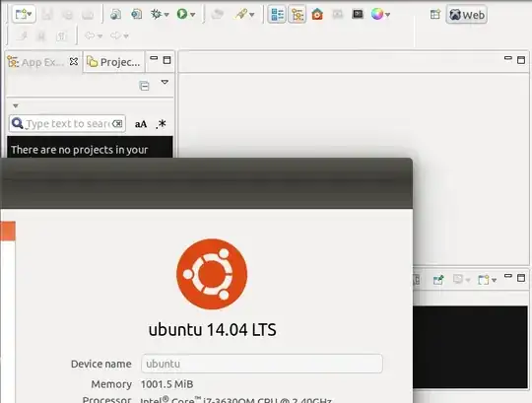
Task: Toggle the App Explorer view toolbar button
Action: tap(298, 14)
